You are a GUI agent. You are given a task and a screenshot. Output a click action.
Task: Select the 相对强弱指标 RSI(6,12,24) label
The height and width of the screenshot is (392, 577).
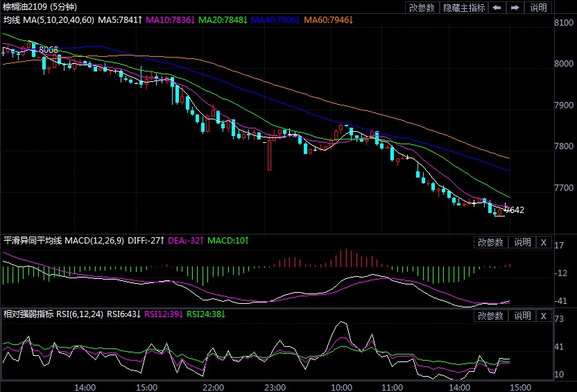coord(53,314)
